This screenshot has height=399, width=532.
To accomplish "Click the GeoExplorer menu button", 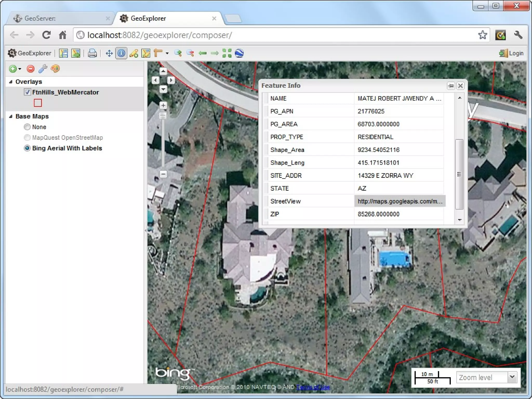I will click(30, 53).
